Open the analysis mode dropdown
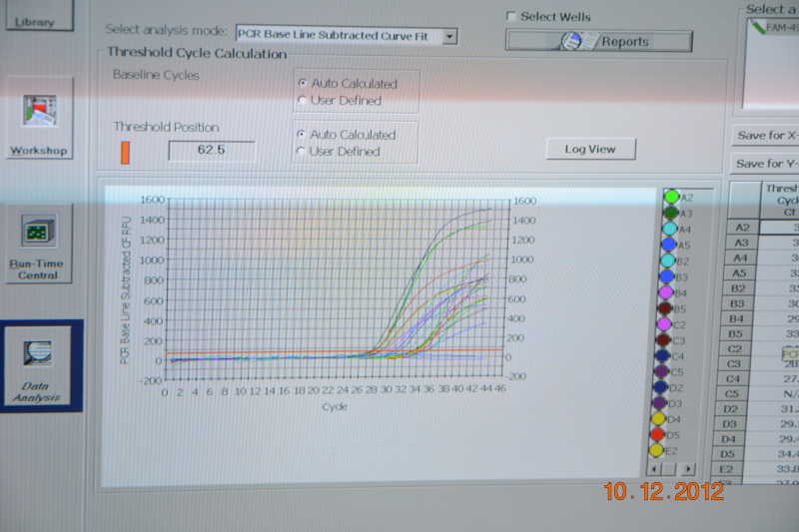The height and width of the screenshot is (532, 799). pos(449,36)
